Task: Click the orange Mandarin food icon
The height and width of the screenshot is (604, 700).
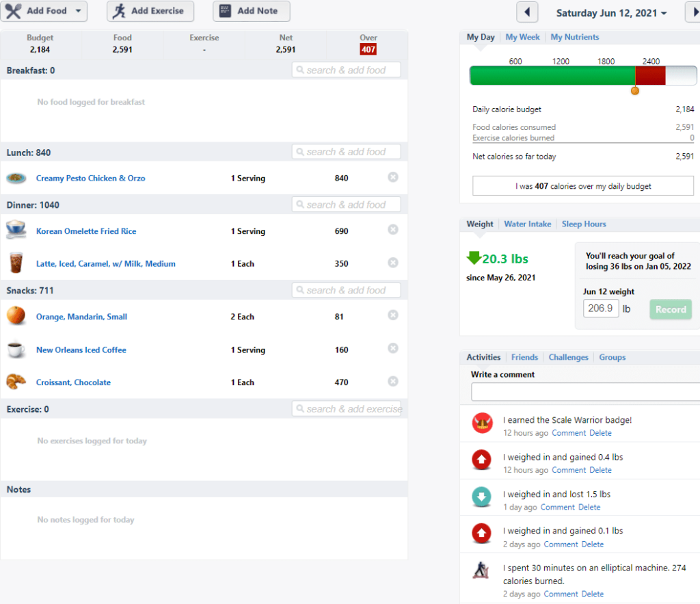Action: tap(16, 315)
